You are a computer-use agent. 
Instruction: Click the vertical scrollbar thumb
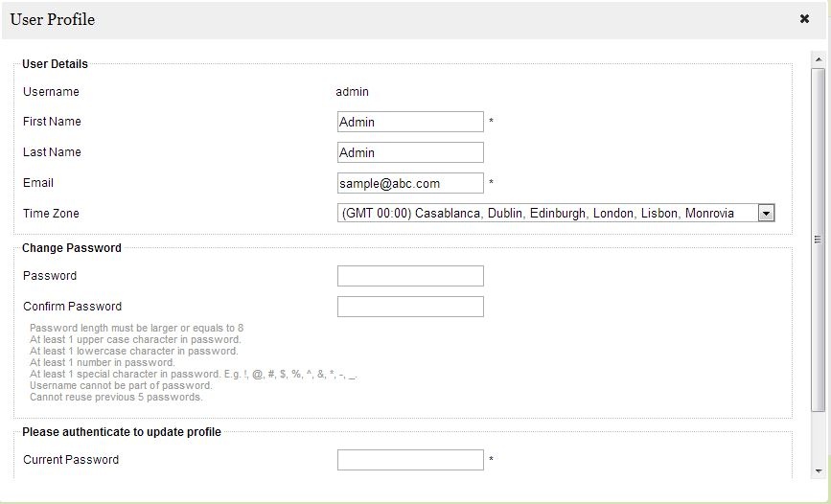(x=819, y=240)
